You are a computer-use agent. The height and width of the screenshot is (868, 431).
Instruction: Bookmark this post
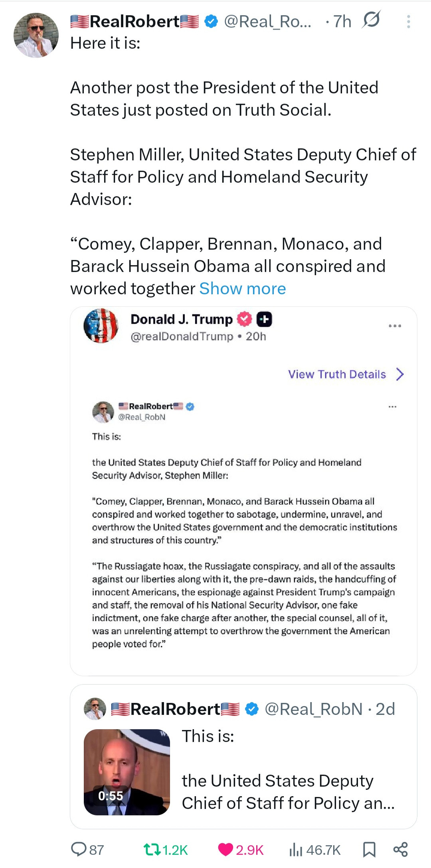pyautogui.click(x=369, y=849)
